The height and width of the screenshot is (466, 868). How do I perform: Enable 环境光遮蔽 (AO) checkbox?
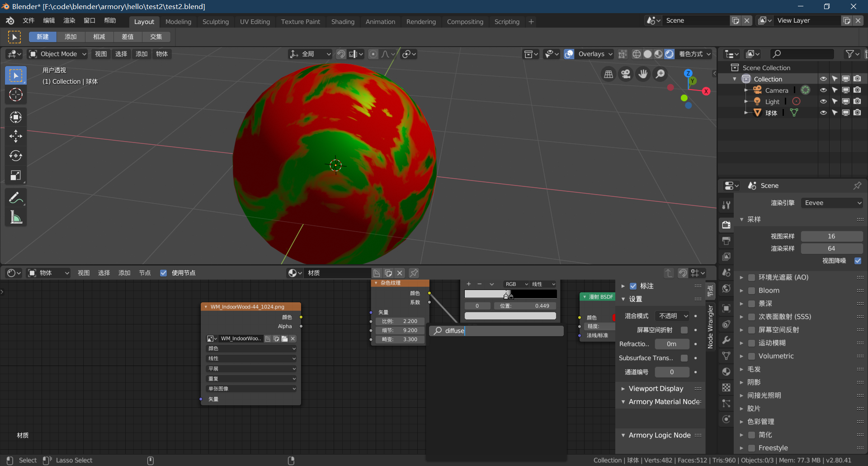752,277
